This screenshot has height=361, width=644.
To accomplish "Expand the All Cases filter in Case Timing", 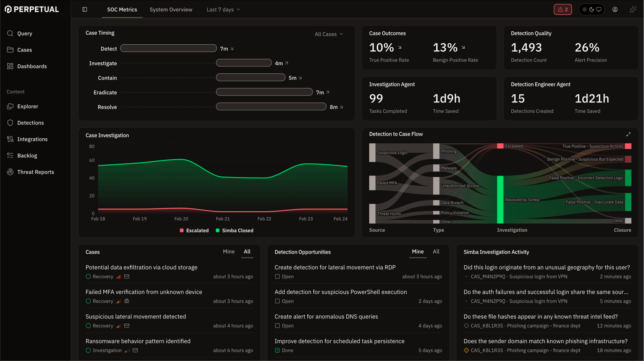I will [328, 34].
